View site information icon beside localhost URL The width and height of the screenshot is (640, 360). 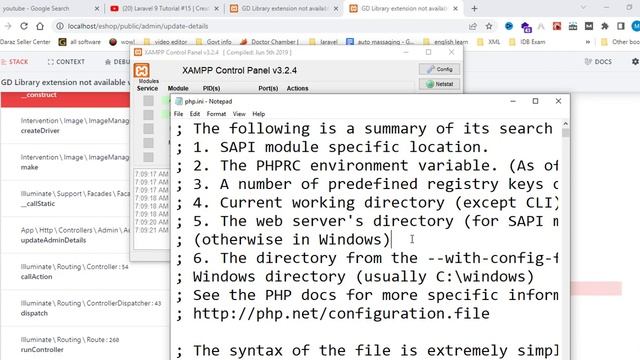click(60, 26)
